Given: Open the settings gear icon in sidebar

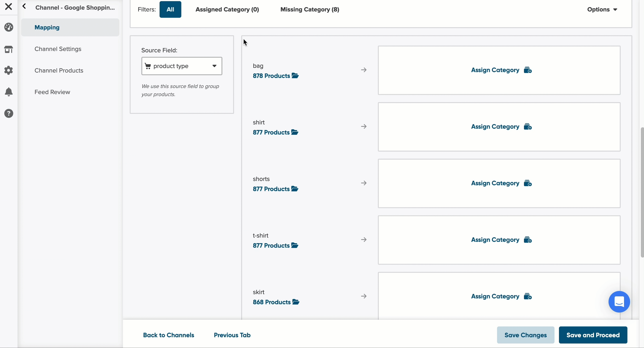Looking at the screenshot, I should pos(9,70).
